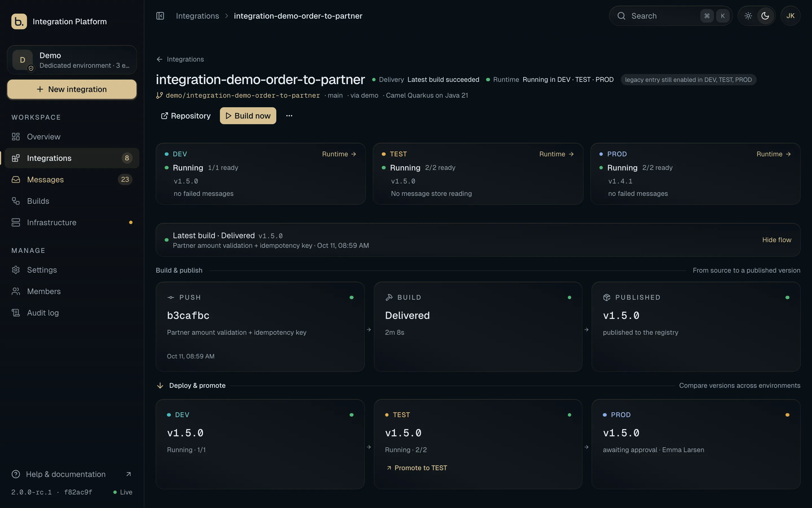
Task: Open Runtime link on the DEV card
Action: (339, 154)
